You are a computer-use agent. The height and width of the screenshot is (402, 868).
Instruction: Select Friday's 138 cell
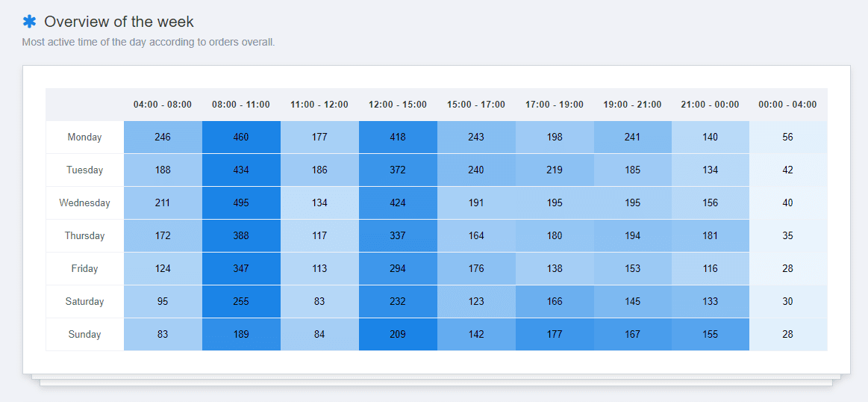(x=555, y=268)
